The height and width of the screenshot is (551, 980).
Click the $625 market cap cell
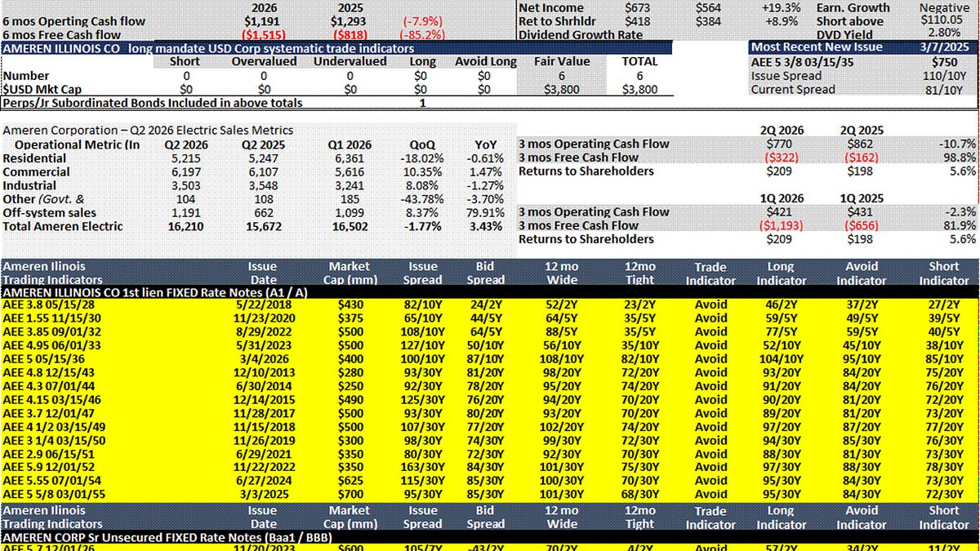coord(349,481)
